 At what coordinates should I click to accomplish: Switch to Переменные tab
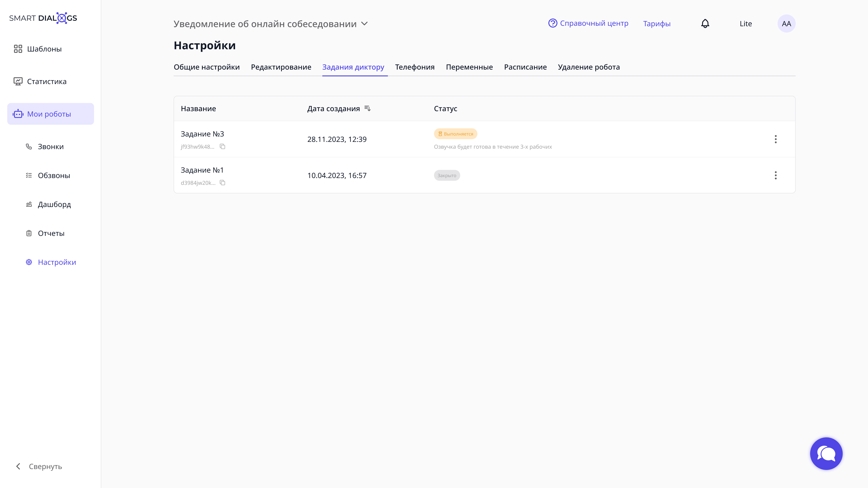click(x=469, y=67)
